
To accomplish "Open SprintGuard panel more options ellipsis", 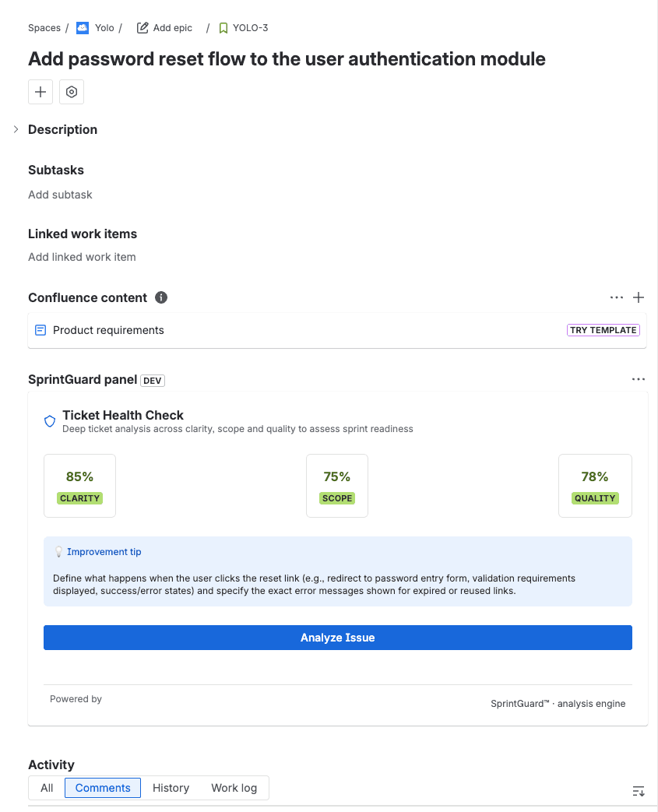I will pos(639,380).
